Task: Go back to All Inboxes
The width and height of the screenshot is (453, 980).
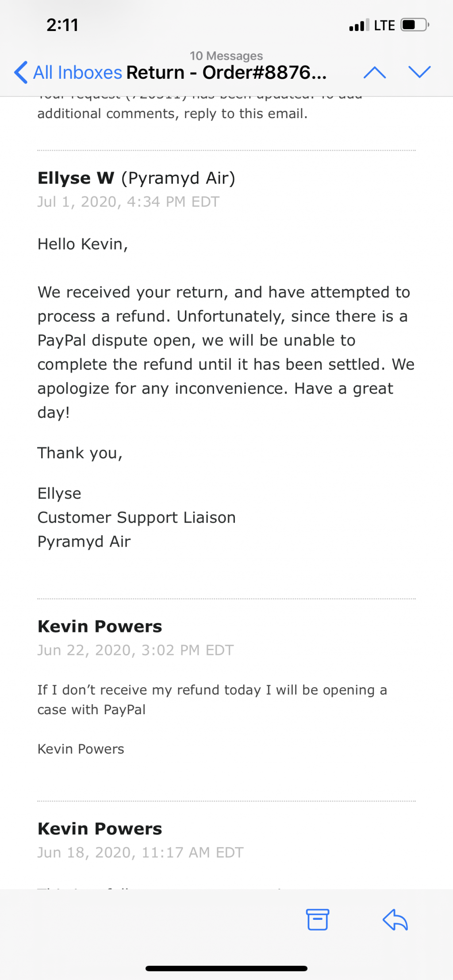Action: pos(69,73)
